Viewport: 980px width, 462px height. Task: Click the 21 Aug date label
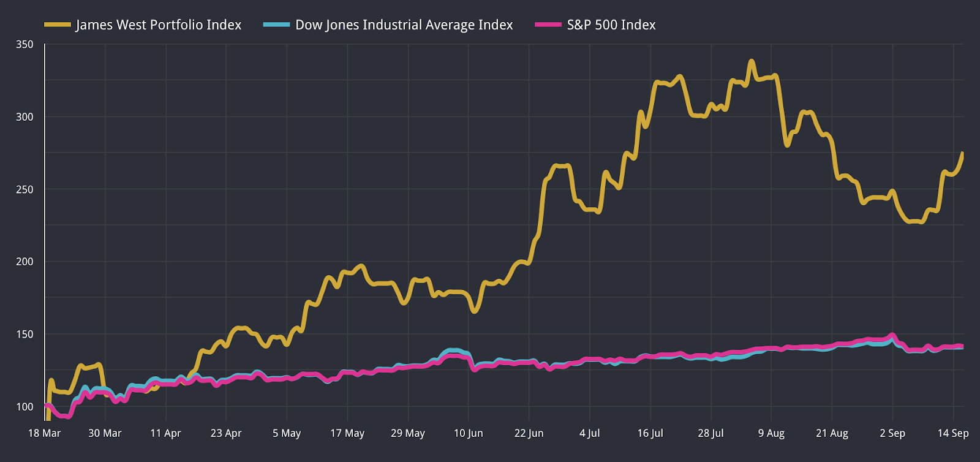click(x=832, y=433)
